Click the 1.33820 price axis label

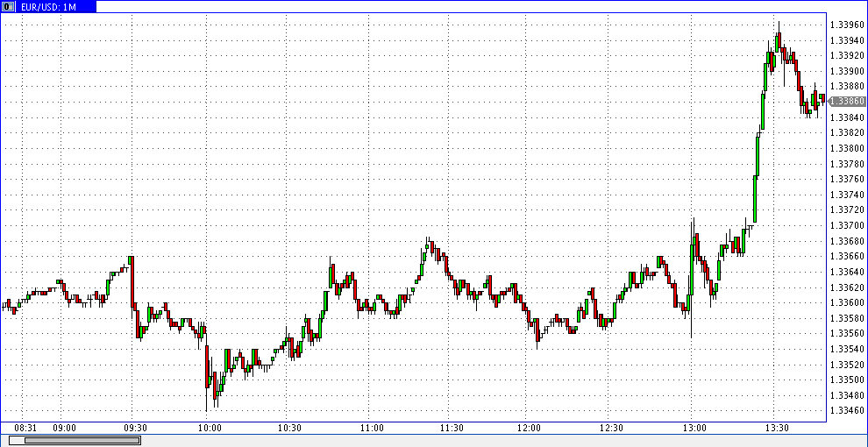pyautogui.click(x=848, y=132)
